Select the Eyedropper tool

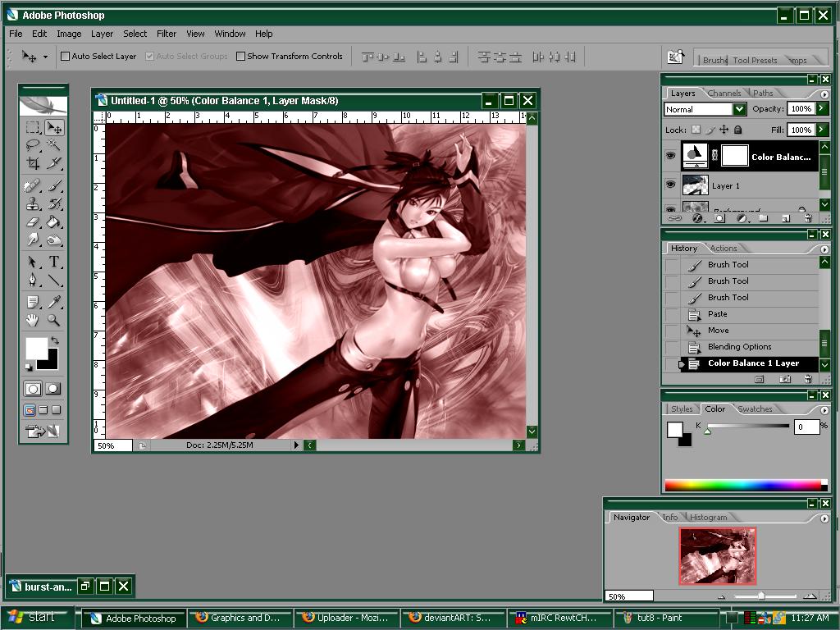tap(53, 302)
